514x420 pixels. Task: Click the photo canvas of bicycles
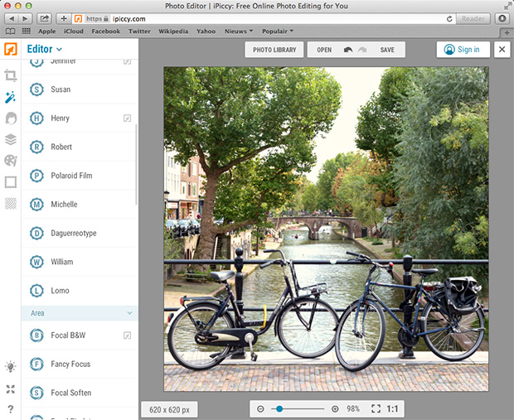(x=326, y=229)
